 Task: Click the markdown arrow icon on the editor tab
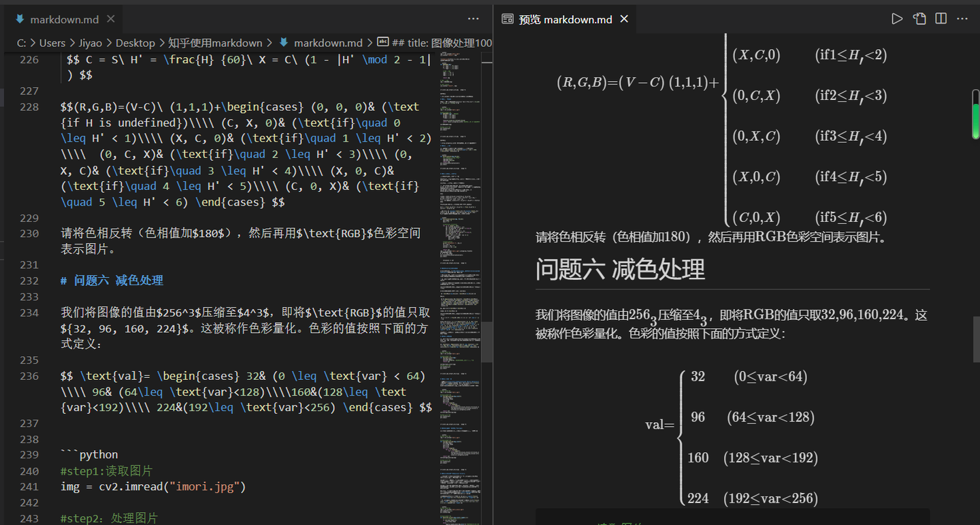(x=20, y=18)
